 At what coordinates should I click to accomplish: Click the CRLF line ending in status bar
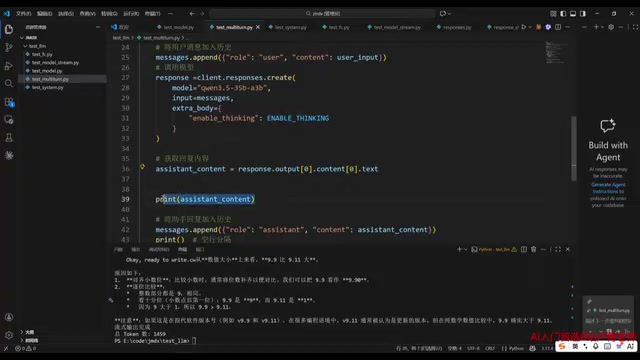click(x=490, y=348)
